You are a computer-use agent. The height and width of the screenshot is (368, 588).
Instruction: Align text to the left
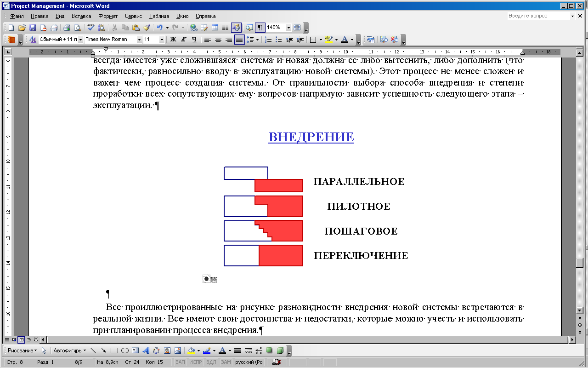(208, 40)
